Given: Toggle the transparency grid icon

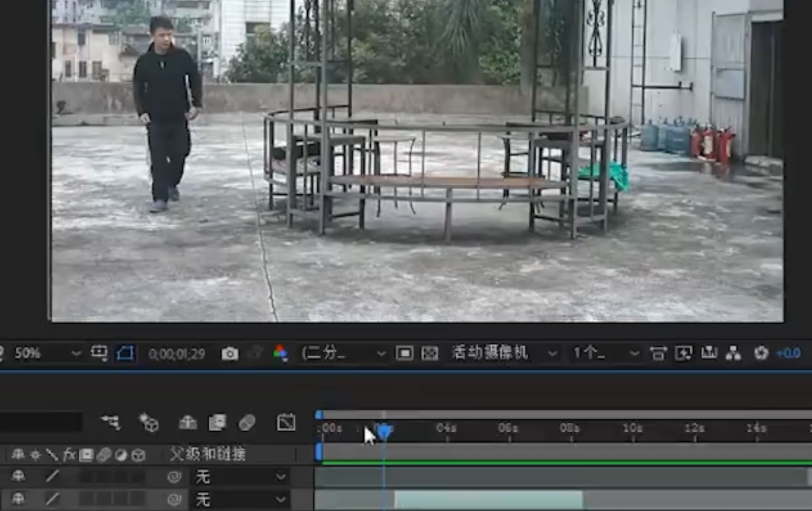Looking at the screenshot, I should point(430,354).
